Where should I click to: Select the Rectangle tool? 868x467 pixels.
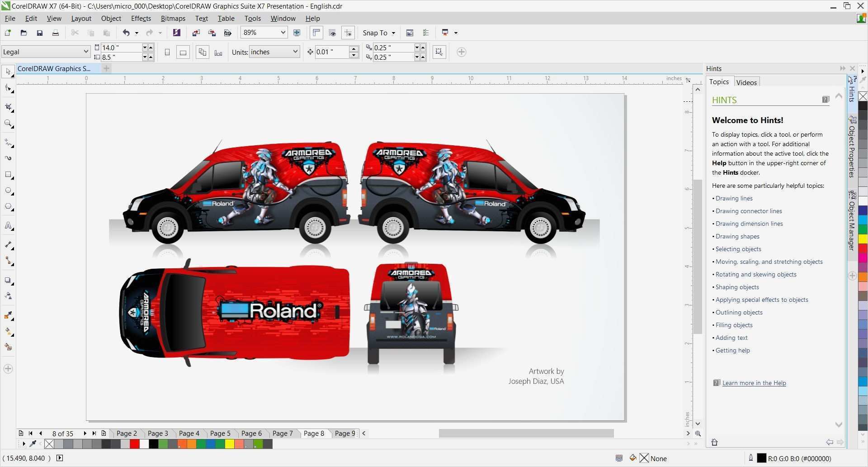8,175
